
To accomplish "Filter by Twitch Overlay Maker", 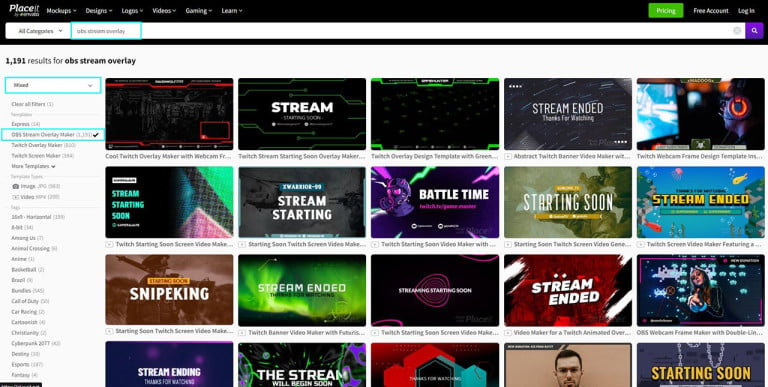I will click(43, 145).
